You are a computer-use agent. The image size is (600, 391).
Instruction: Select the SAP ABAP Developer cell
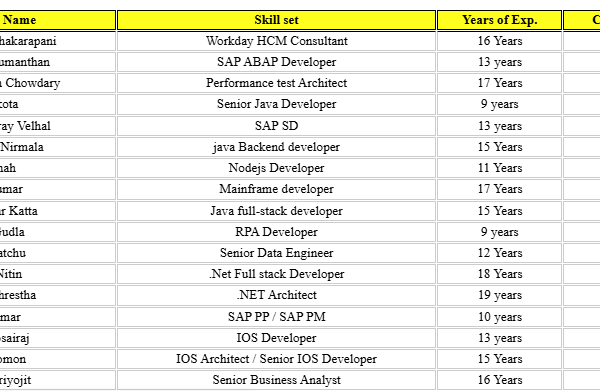coord(276,62)
